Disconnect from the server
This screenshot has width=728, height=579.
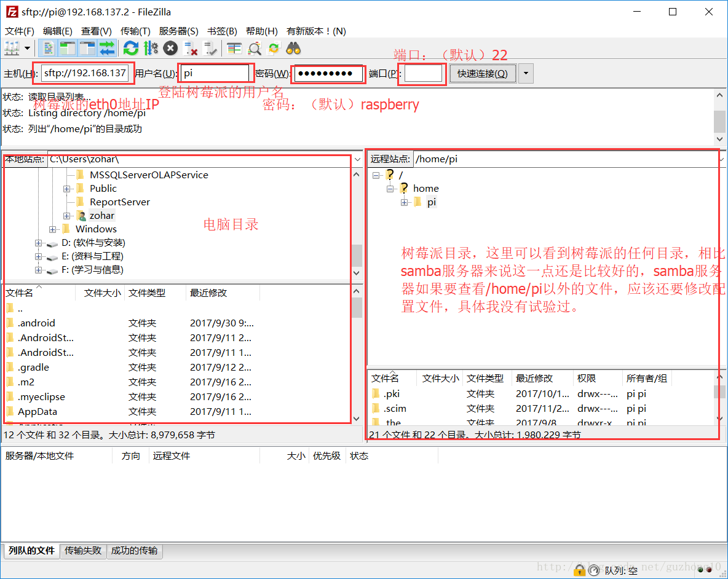point(191,48)
